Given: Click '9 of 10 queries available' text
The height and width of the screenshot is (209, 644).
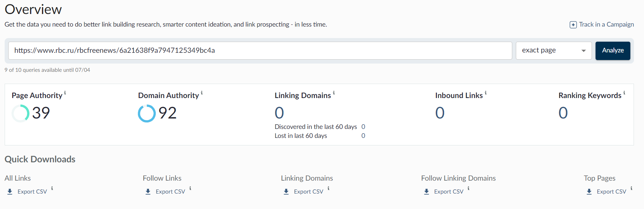Looking at the screenshot, I should coord(47,70).
